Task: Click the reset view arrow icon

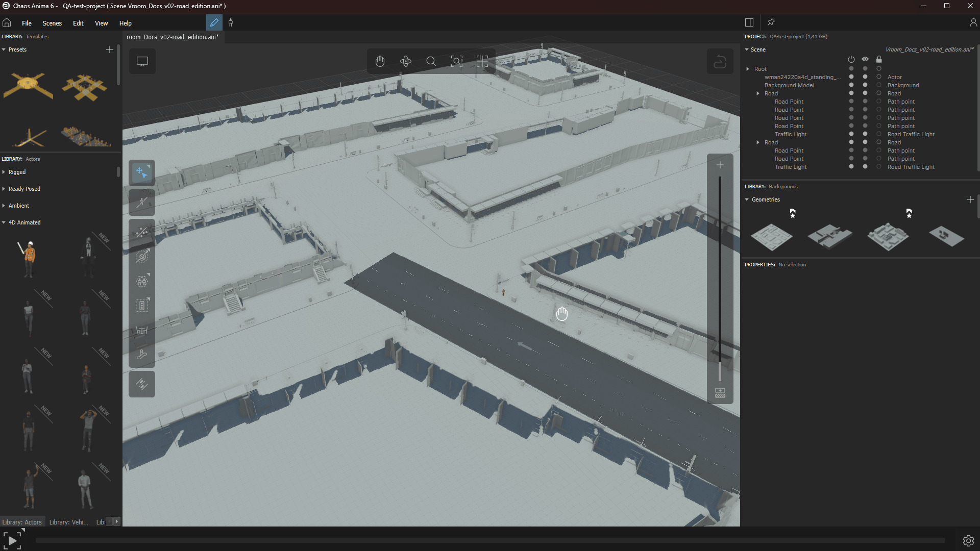Action: tap(720, 62)
